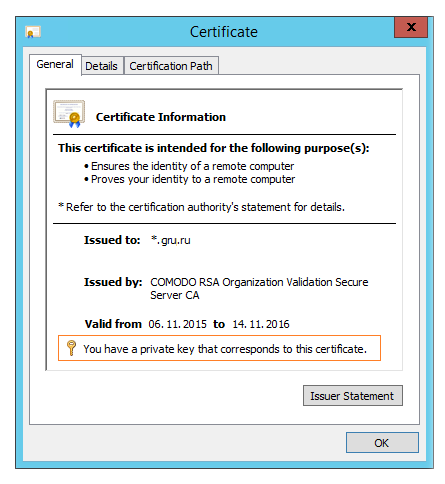The image size is (445, 484).
Task: Open the Details tab
Action: coord(102,66)
